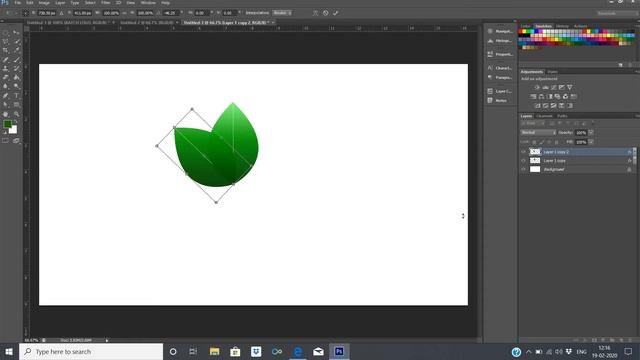Select the Quick Selection tool
This screenshot has height=360, width=640.
(16, 42)
